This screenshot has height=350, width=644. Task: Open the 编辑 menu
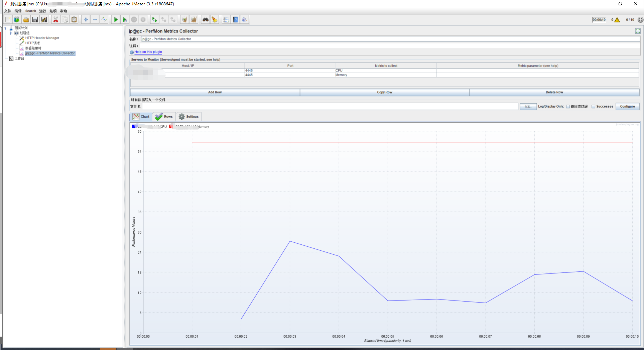click(18, 11)
